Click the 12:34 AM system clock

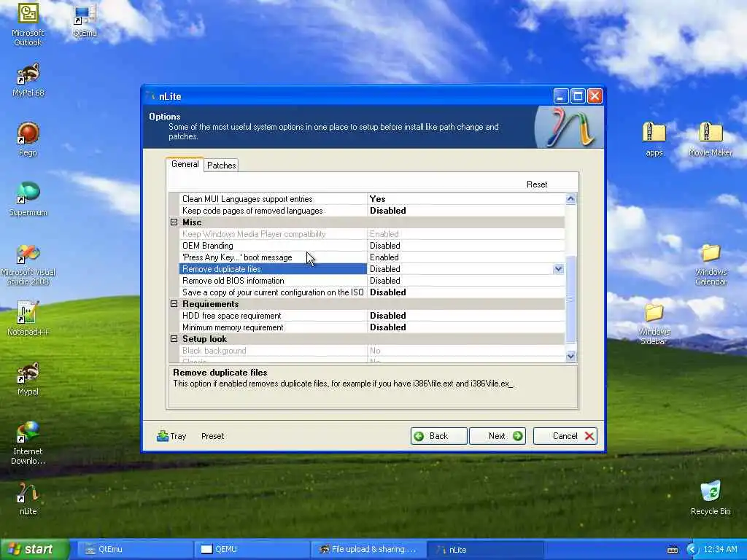click(720, 550)
